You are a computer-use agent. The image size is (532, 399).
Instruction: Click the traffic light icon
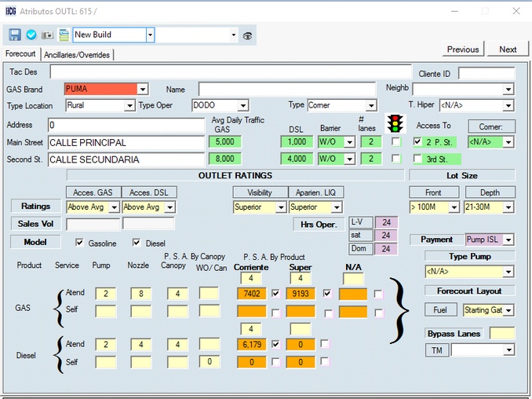coord(395,123)
